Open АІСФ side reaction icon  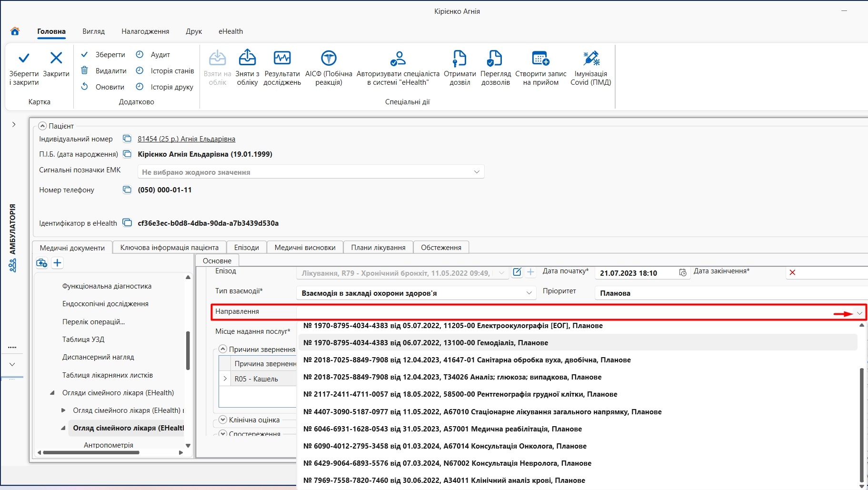[329, 58]
